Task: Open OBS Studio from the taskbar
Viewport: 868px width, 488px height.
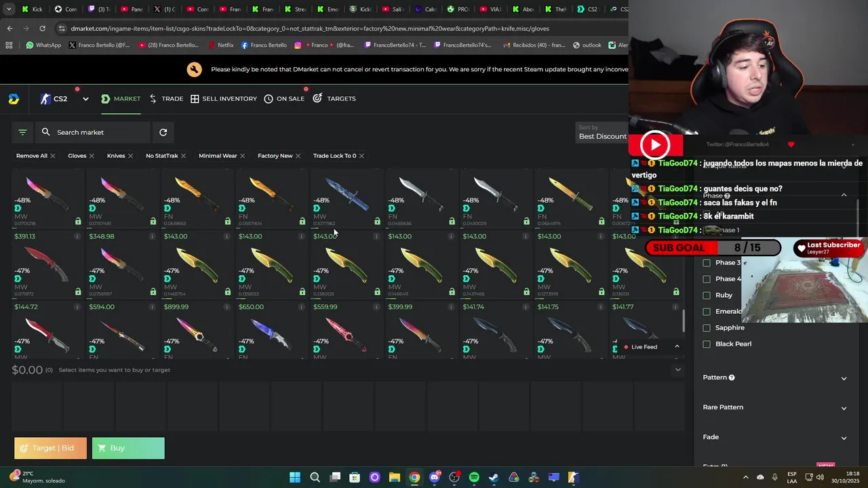Action: pos(454,477)
